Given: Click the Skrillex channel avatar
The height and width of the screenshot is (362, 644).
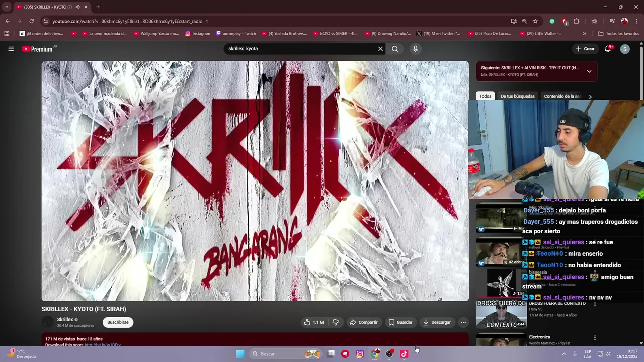Looking at the screenshot, I should click(48, 322).
